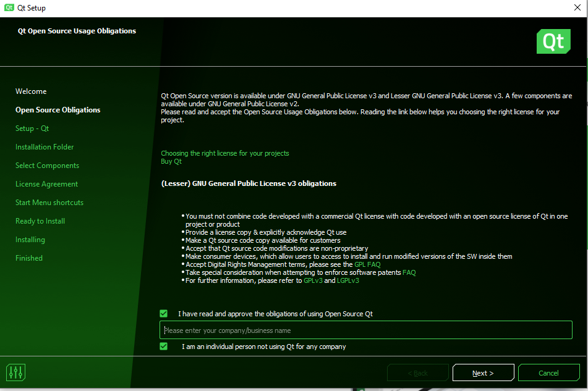Click 'Accept that Qt source code modifications' bullet
The width and height of the screenshot is (588, 391).
coord(277,248)
